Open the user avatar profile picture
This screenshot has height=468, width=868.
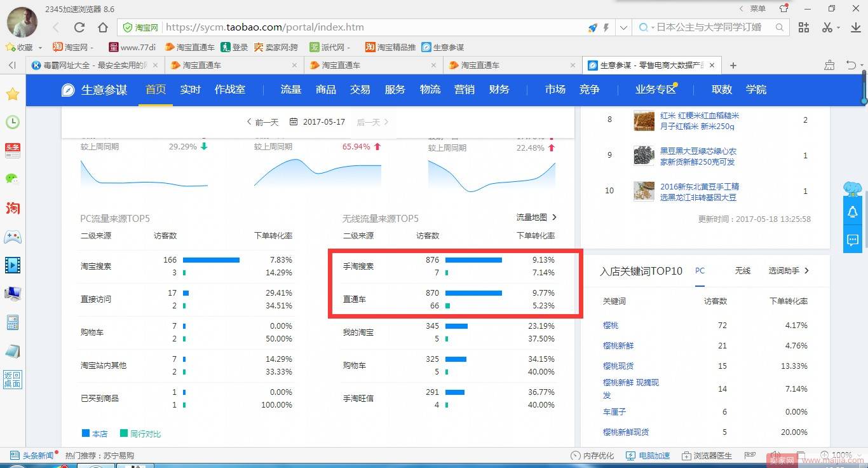(22, 21)
